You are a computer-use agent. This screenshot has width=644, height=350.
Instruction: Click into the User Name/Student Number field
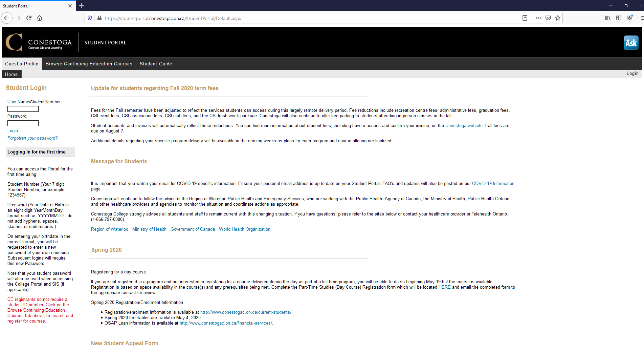(23, 109)
